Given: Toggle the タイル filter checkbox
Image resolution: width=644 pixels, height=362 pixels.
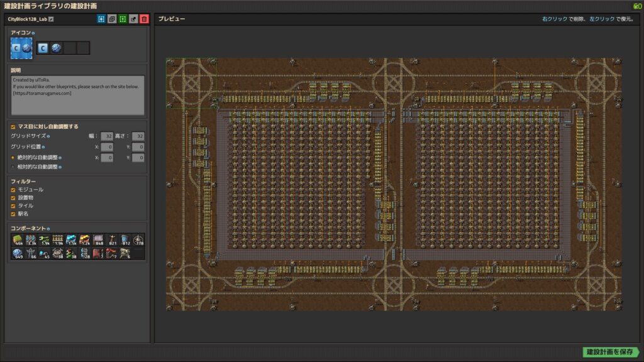Looking at the screenshot, I should click(x=13, y=206).
